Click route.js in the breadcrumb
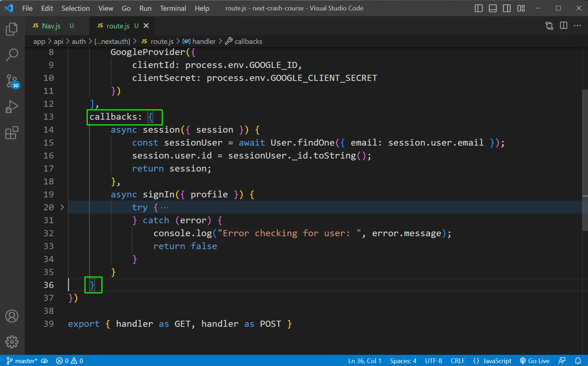This screenshot has height=366, width=588. point(157,41)
